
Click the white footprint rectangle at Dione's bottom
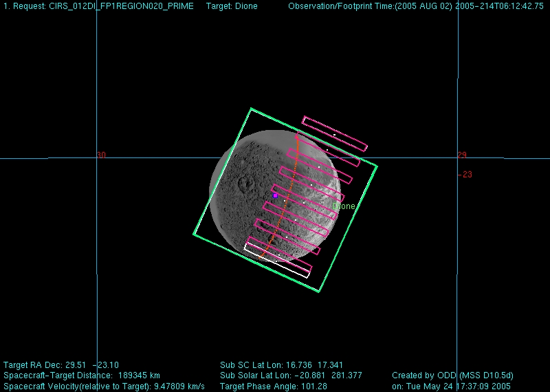click(277, 261)
